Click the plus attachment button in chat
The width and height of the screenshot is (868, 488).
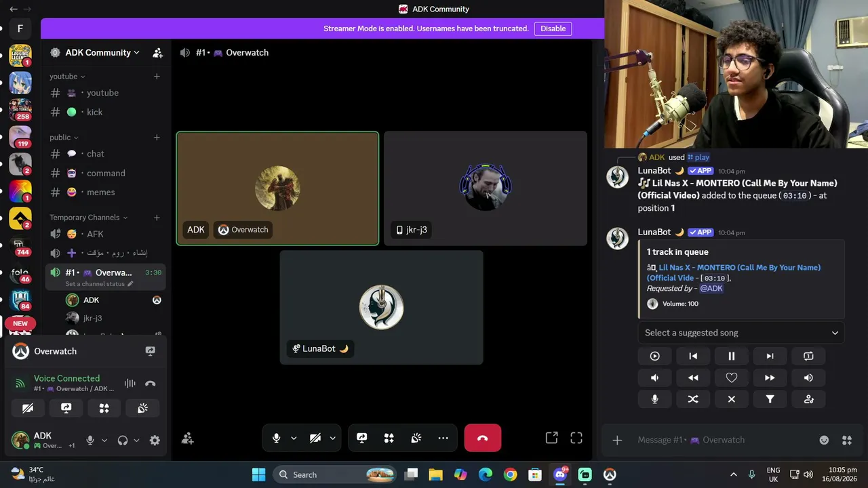[x=617, y=440]
